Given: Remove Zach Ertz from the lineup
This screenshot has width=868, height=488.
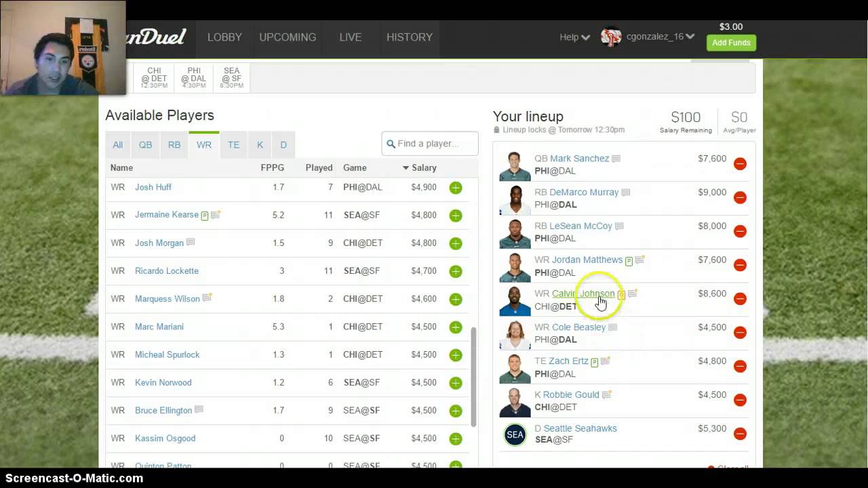Looking at the screenshot, I should coord(740,366).
